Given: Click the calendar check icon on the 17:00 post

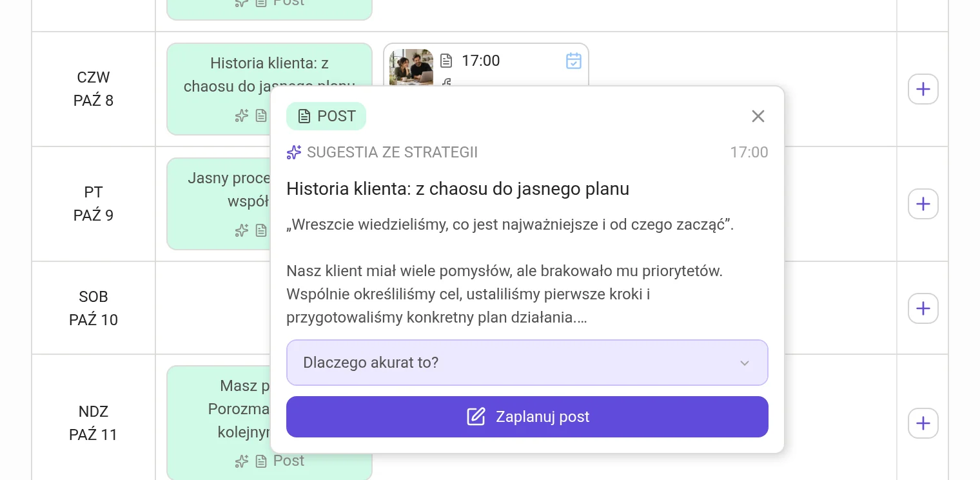Looking at the screenshot, I should (574, 61).
